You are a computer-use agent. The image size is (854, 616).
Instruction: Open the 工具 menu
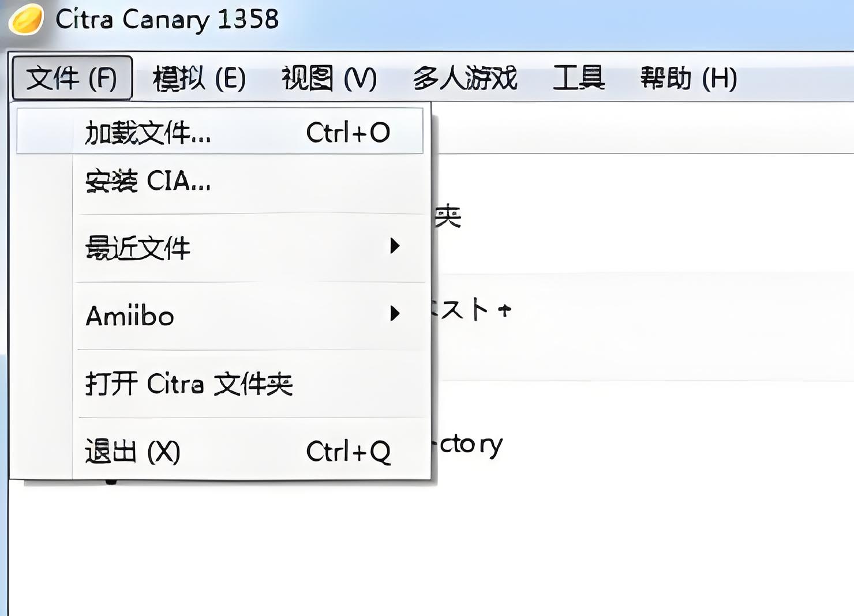click(579, 78)
